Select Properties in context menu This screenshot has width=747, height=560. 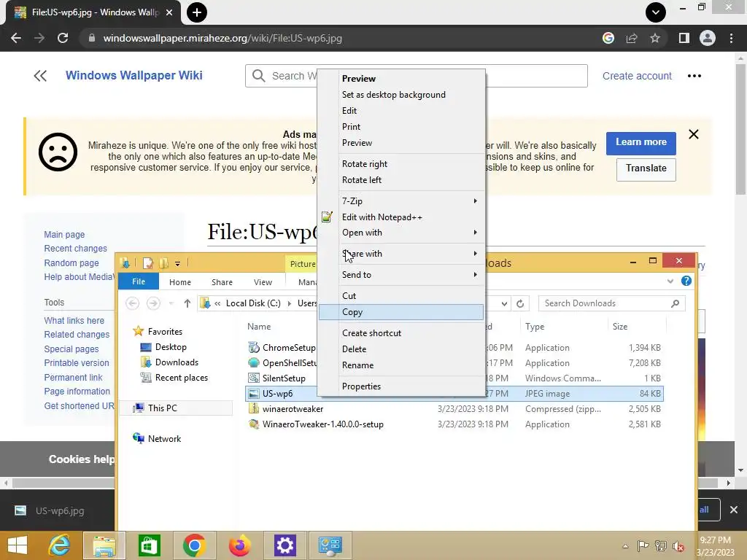click(x=401, y=386)
